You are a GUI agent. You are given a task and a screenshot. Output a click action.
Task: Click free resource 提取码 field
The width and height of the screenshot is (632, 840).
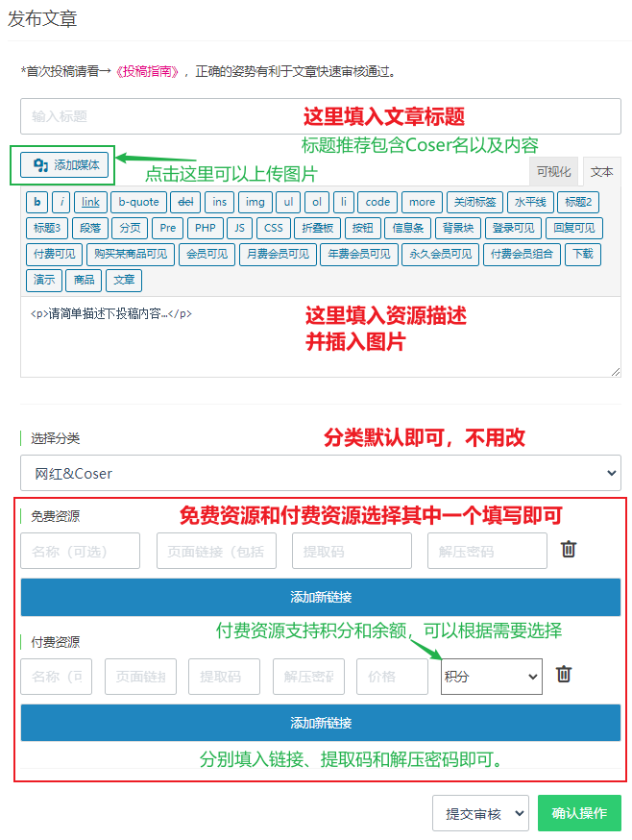[x=352, y=551]
